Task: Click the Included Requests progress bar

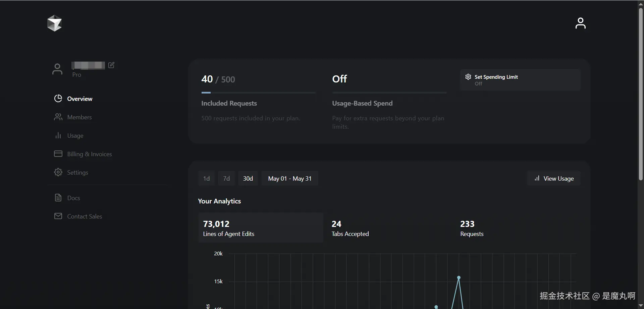Action: click(x=258, y=92)
